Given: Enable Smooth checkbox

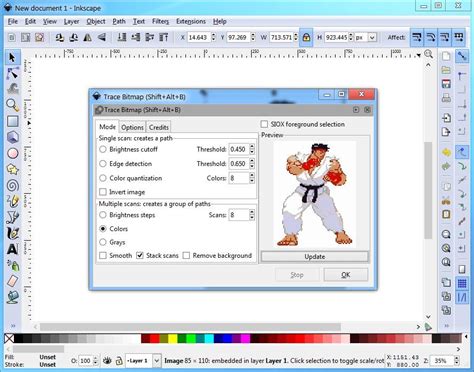Looking at the screenshot, I should pos(103,256).
